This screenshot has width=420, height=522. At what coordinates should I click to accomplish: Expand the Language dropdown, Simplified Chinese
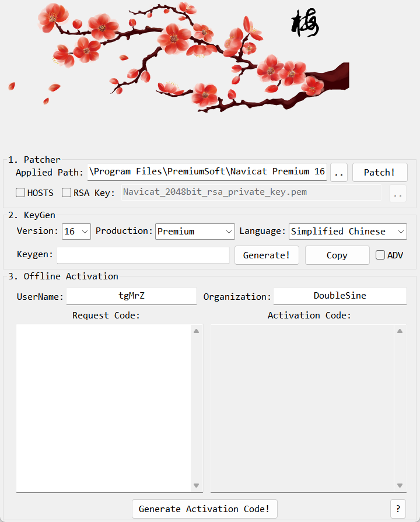(x=348, y=232)
